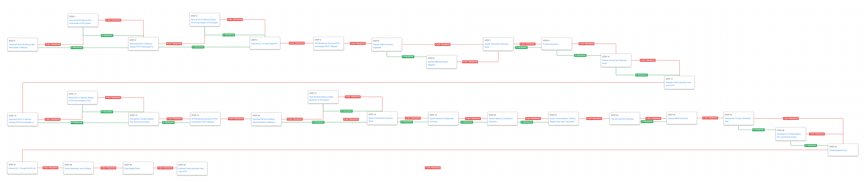Click Step 1 Save Zebrocy Nim Downloader link
Viewport: 868px width, 182px height.
click(80, 20)
